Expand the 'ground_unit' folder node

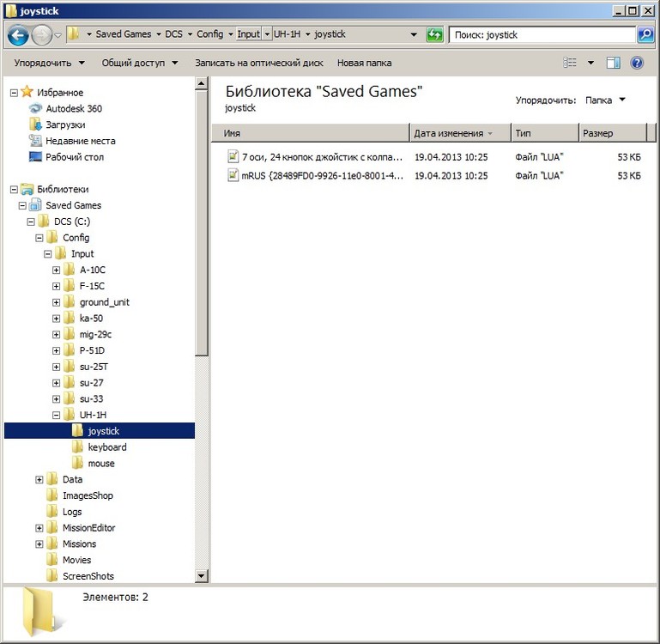pyautogui.click(x=56, y=302)
